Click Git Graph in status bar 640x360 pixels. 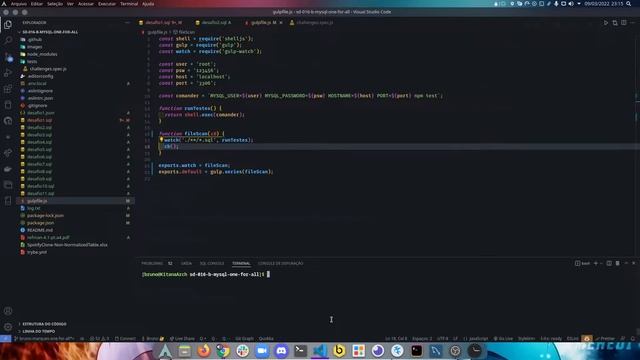244,338
